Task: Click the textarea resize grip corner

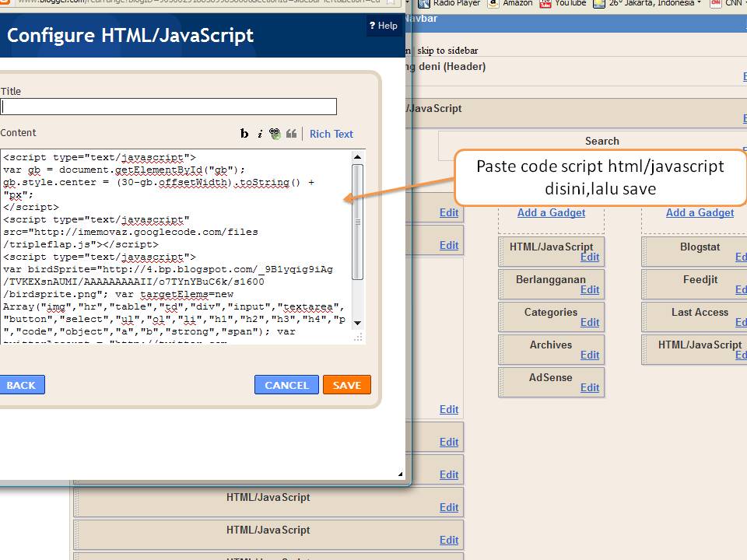Action: coord(358,337)
